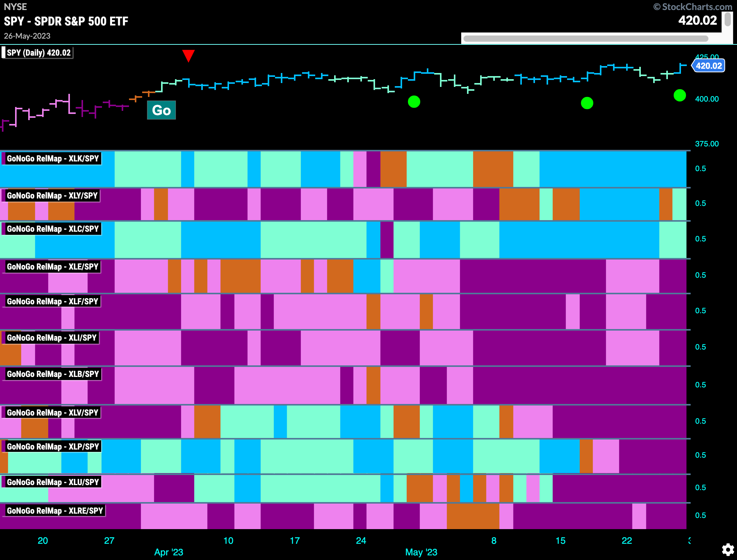Click date 10 on the time axis

click(228, 540)
